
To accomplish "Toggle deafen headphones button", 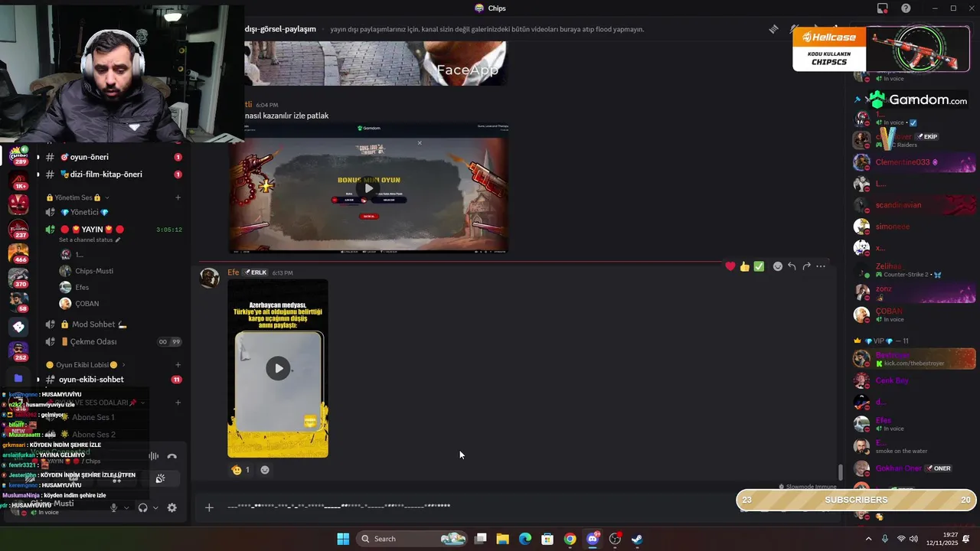I will 142,507.
